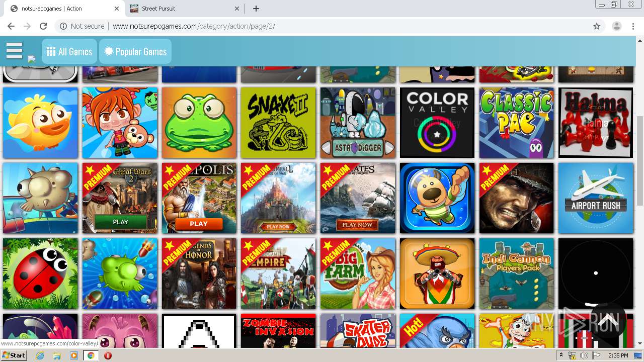This screenshot has width=644, height=362.
Task: Open the Action Center flag icon
Action: [x=596, y=355]
